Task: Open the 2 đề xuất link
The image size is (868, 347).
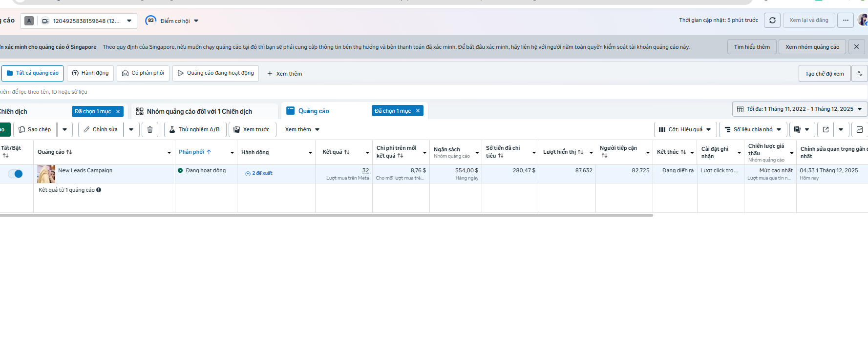Action: tap(259, 173)
